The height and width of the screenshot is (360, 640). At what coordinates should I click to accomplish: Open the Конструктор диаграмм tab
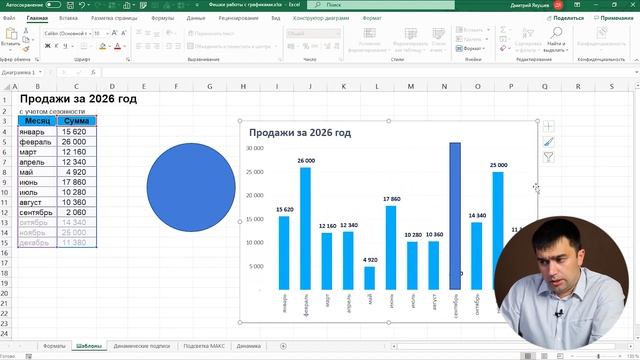(321, 18)
